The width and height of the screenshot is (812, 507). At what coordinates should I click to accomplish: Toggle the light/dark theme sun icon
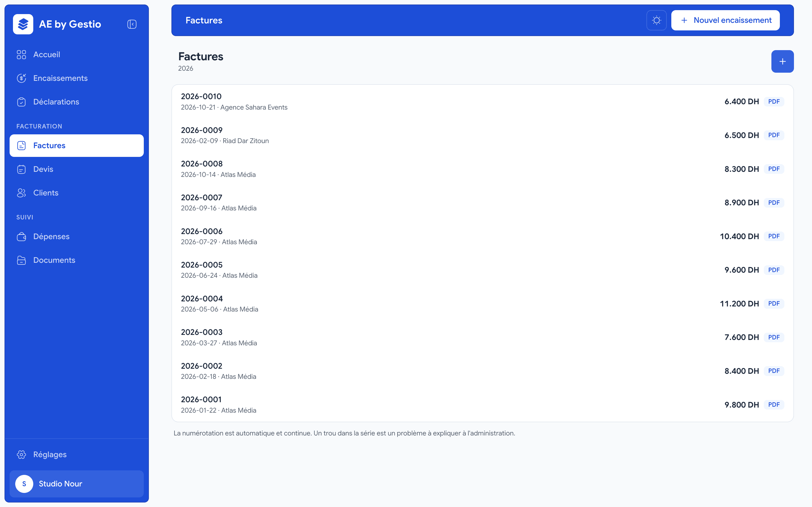656,20
